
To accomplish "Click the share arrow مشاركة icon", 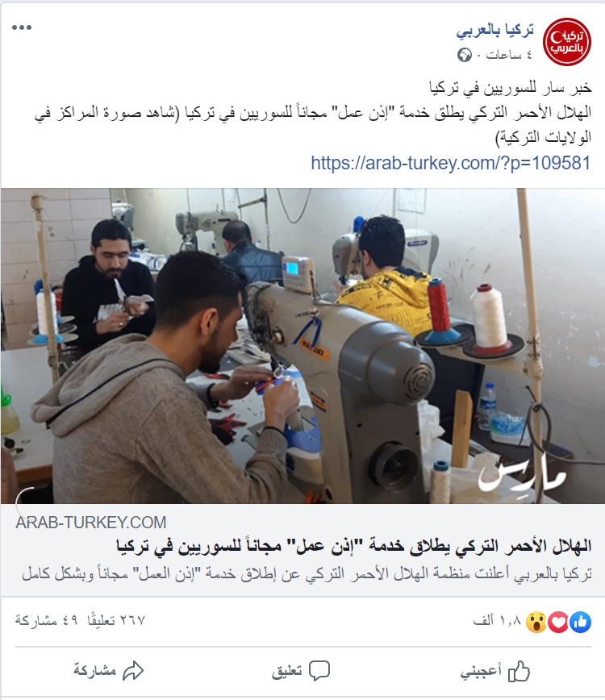I will click(133, 670).
